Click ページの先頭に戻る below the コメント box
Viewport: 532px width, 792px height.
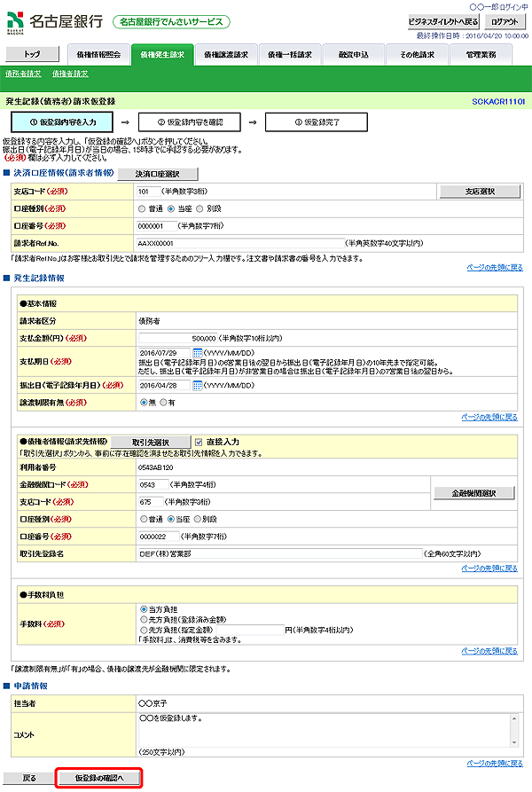pyautogui.click(x=495, y=764)
